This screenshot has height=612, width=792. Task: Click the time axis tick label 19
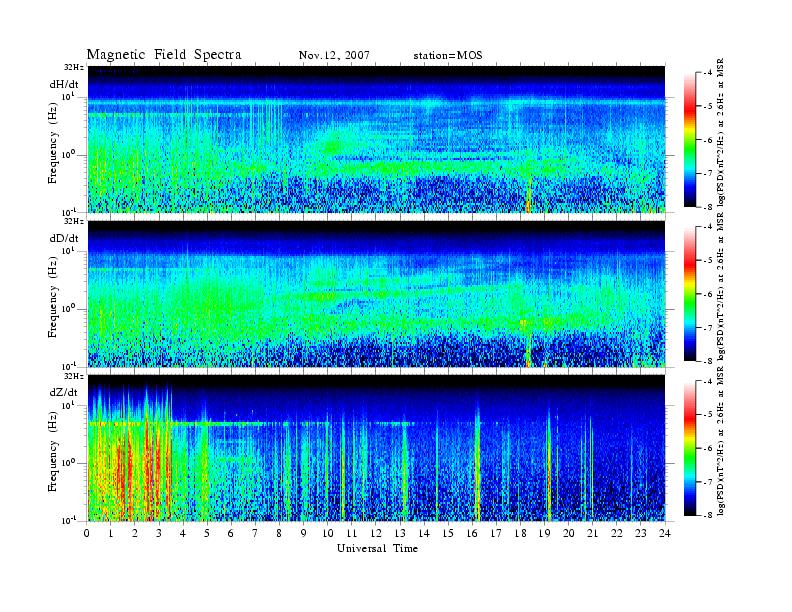[544, 533]
